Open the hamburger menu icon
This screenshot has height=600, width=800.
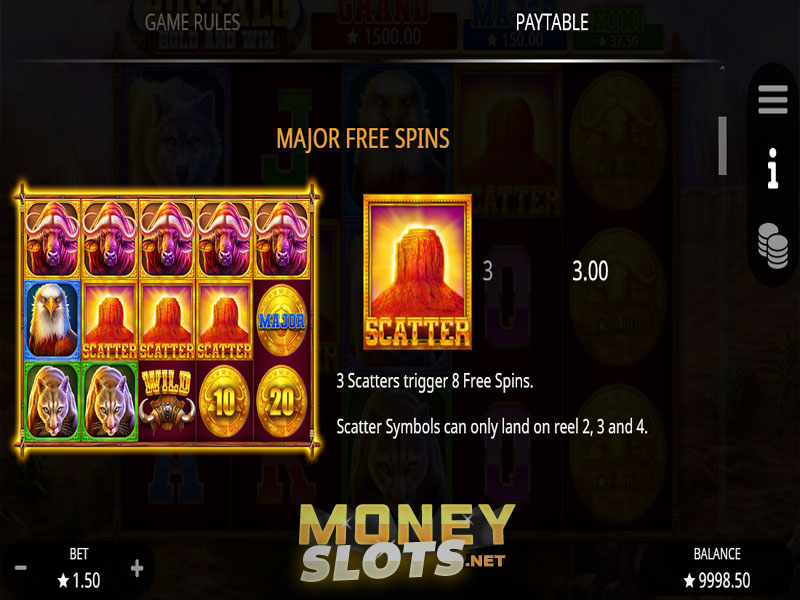coord(772,99)
